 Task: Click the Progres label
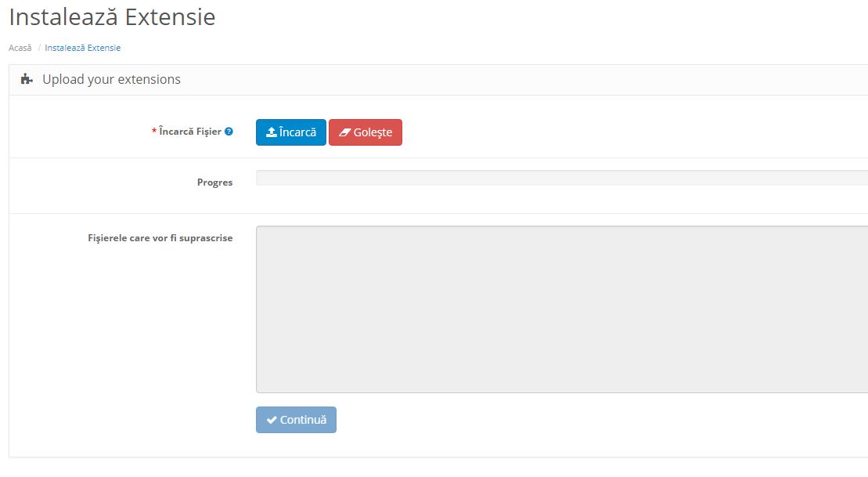coord(214,182)
